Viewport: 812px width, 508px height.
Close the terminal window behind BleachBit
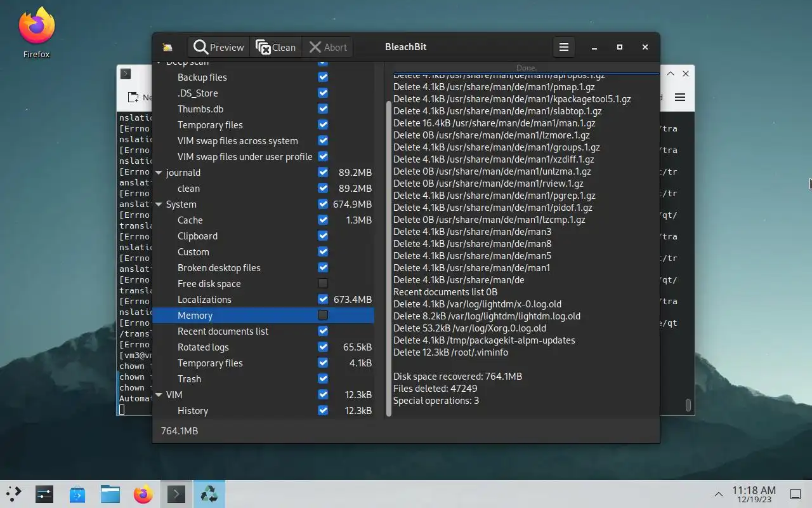[685, 74]
